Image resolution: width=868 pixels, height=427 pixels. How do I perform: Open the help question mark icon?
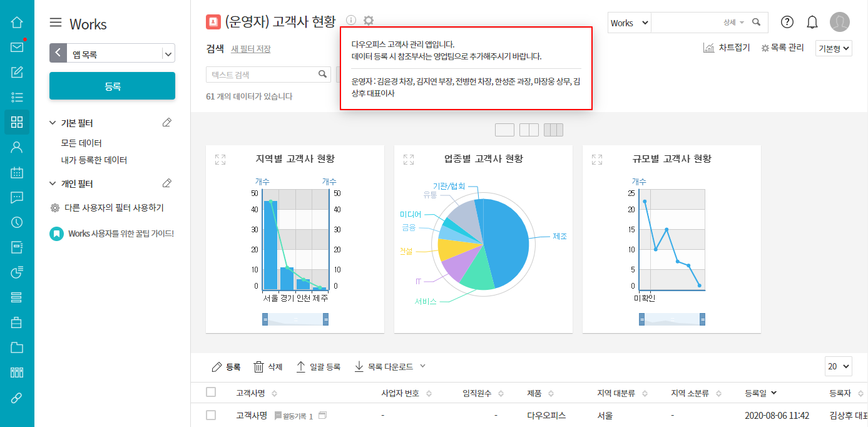tap(787, 23)
